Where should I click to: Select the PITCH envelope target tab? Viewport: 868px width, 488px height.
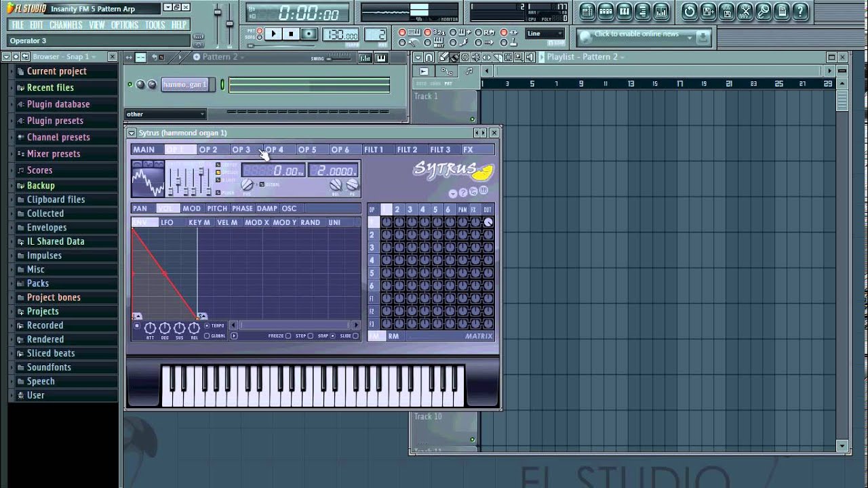pyautogui.click(x=217, y=209)
